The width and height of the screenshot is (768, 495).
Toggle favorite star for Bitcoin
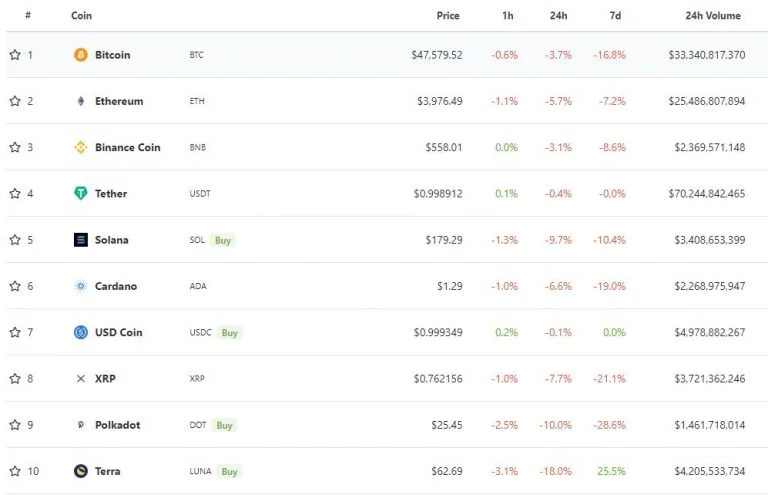click(15, 54)
